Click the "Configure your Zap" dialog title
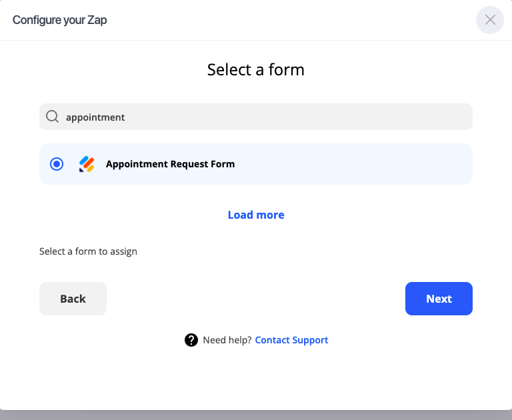Image resolution: width=512 pixels, height=420 pixels. (60, 20)
